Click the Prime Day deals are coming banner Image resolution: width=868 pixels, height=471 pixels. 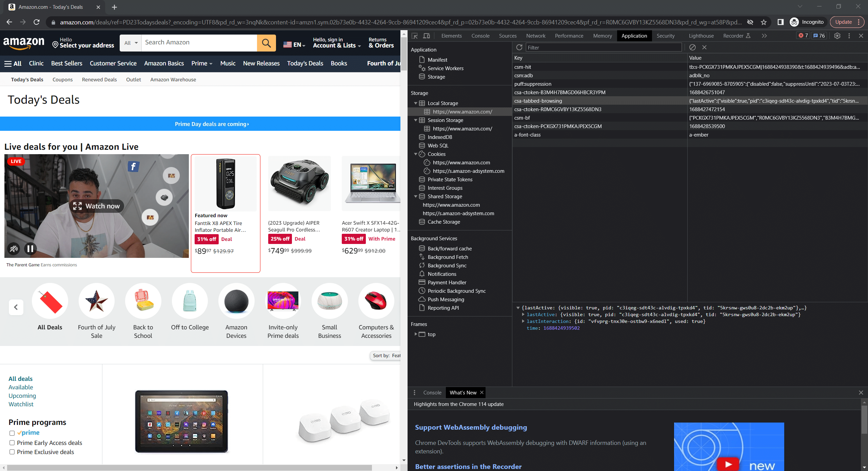click(x=200, y=124)
